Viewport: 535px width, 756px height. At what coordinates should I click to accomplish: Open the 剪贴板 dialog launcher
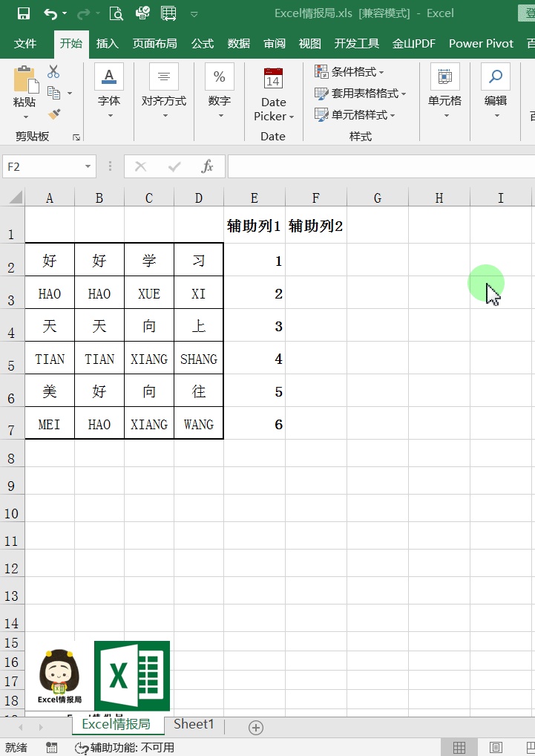[x=76, y=137]
